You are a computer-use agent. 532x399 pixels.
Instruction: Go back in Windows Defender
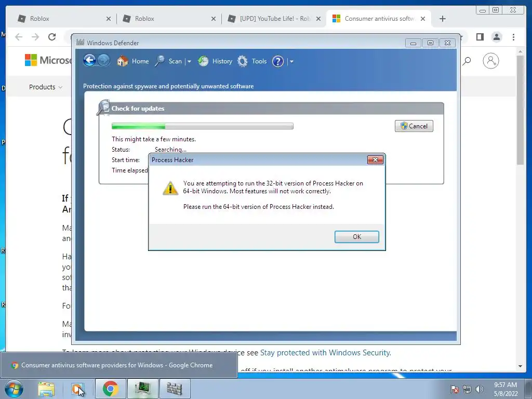tap(89, 61)
